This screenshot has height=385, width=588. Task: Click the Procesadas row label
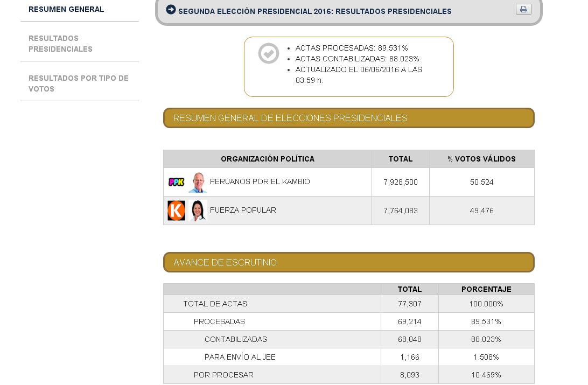click(x=219, y=321)
